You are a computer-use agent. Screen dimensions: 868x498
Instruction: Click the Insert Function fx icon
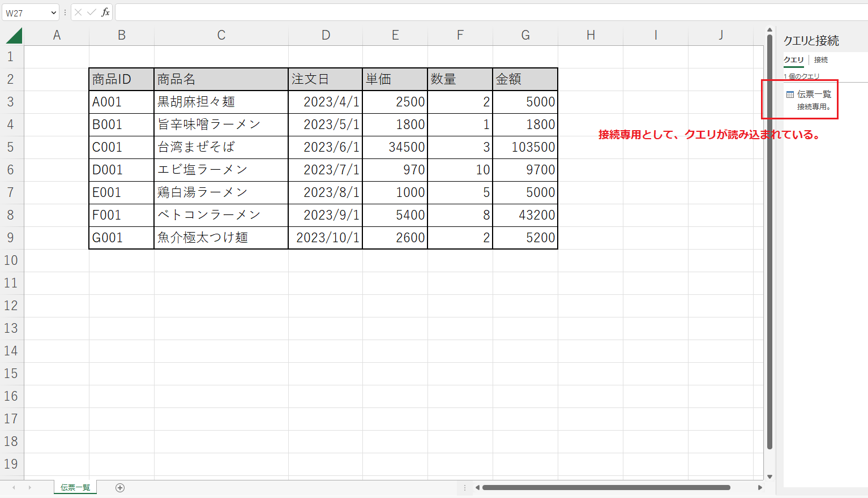[105, 12]
